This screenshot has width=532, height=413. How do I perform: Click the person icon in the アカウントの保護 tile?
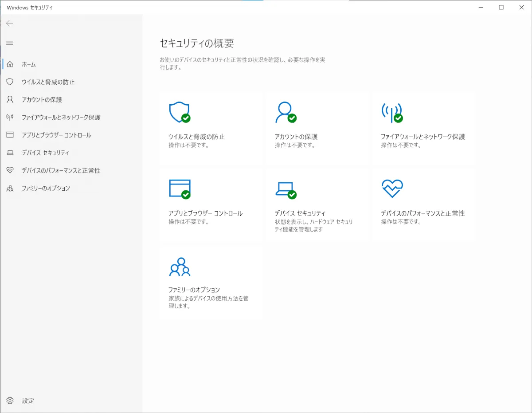[285, 112]
